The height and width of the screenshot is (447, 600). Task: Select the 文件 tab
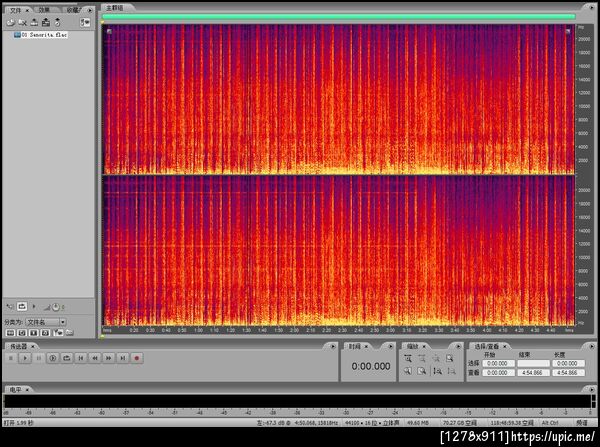(16, 10)
